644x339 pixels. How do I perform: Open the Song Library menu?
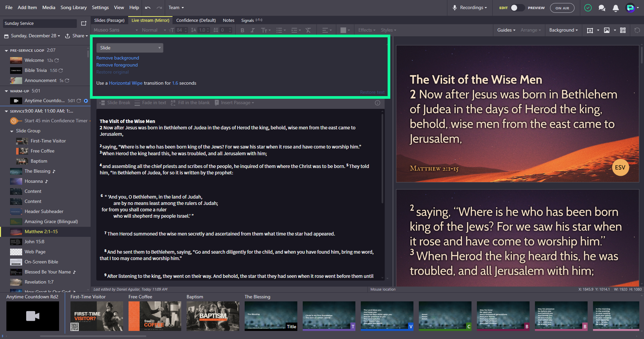[73, 7]
